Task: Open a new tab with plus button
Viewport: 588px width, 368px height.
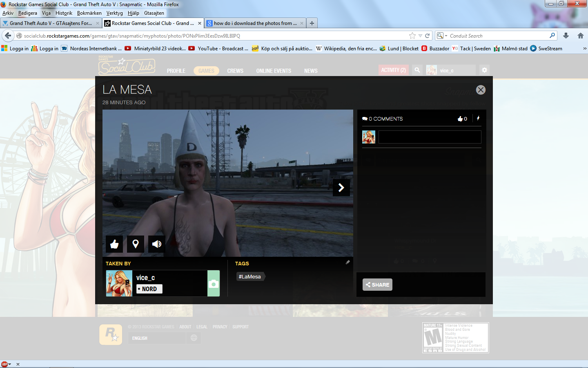Action: 312,23
